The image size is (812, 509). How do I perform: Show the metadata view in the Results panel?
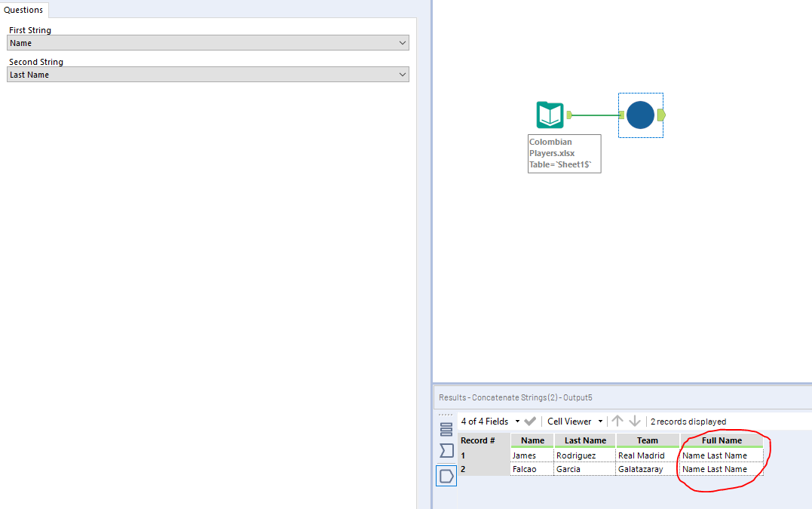coord(446,450)
